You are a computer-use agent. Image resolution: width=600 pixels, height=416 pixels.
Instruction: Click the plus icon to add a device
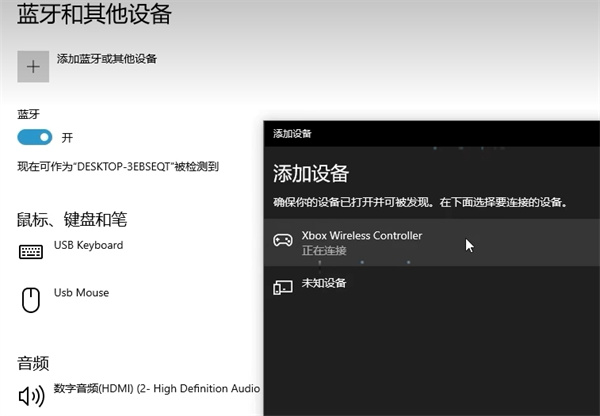click(x=33, y=66)
